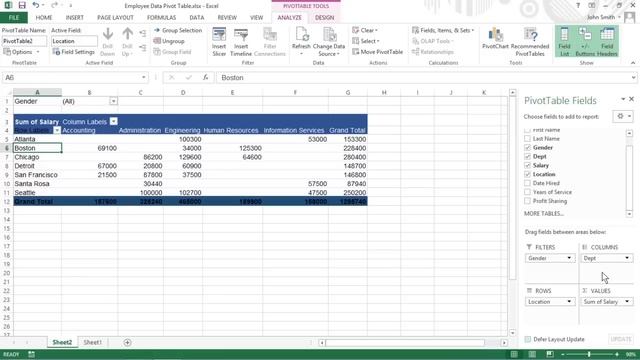Image resolution: width=640 pixels, height=360 pixels.
Task: Click the Refresh data icon
Action: coord(301,41)
